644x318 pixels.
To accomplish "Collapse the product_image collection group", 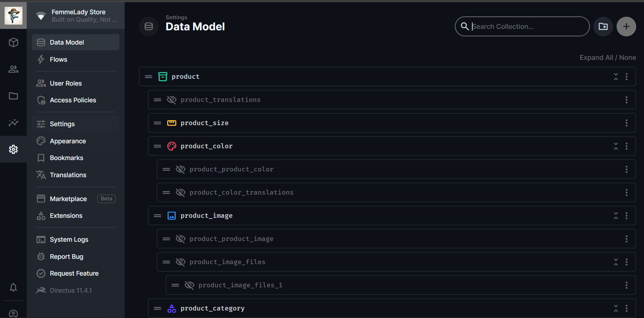I will tap(616, 216).
